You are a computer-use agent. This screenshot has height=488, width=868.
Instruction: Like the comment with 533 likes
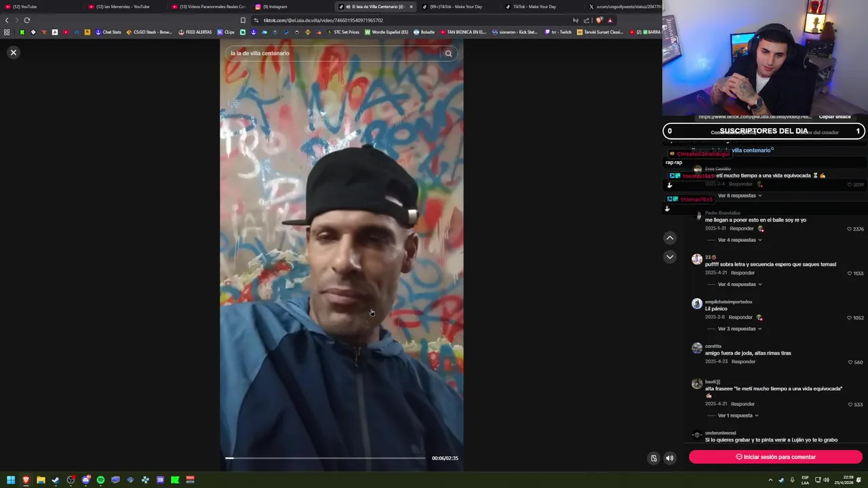tap(850, 405)
